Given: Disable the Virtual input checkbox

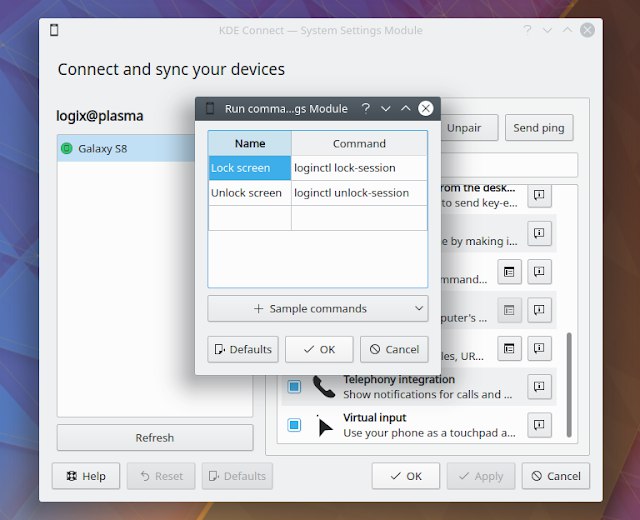Looking at the screenshot, I should [294, 425].
